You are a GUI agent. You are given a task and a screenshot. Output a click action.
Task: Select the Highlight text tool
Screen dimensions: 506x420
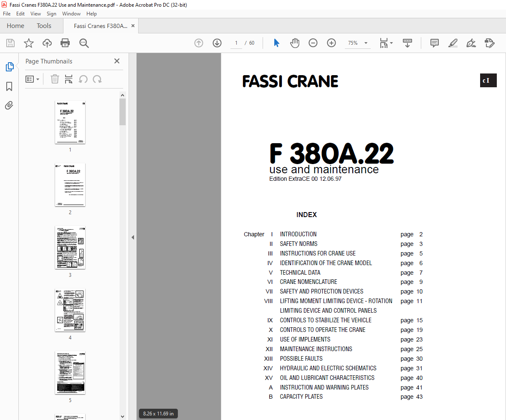pyautogui.click(x=453, y=43)
